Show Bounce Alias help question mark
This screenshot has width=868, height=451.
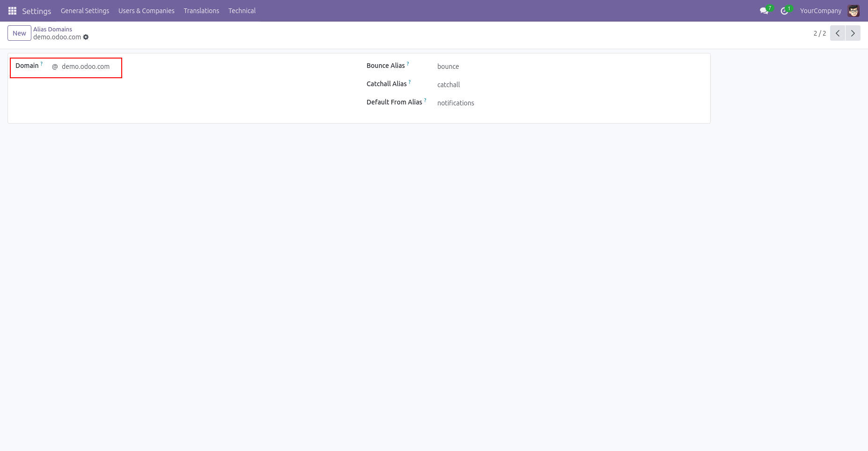[x=408, y=64]
